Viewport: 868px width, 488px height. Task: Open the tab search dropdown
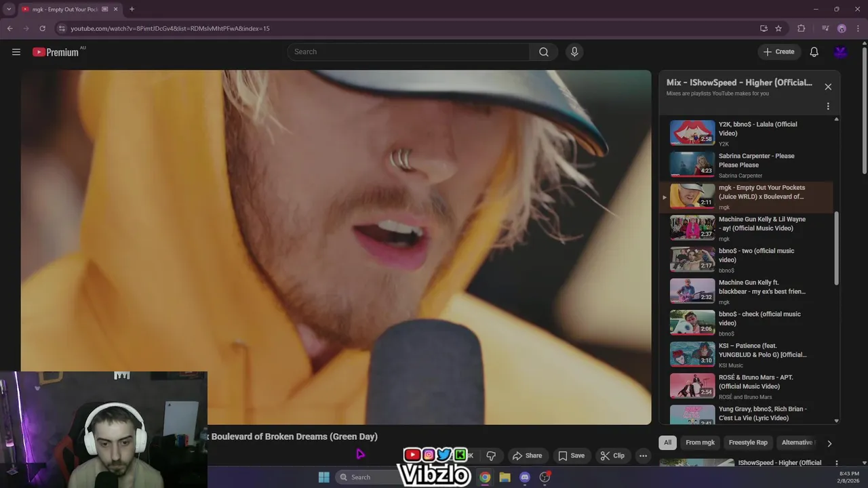[x=9, y=9]
